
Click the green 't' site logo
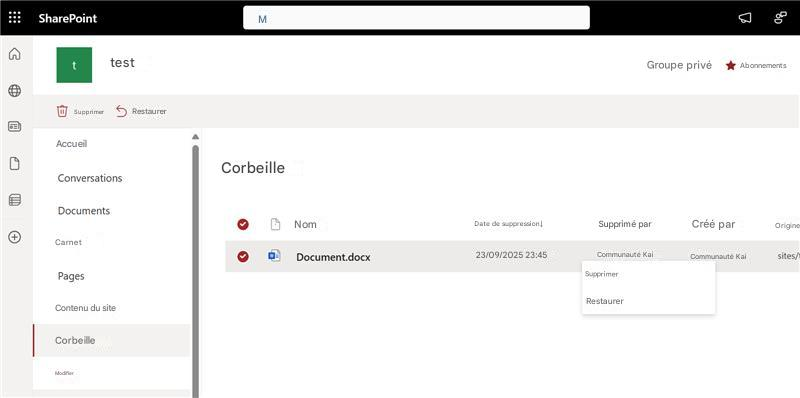(74, 65)
